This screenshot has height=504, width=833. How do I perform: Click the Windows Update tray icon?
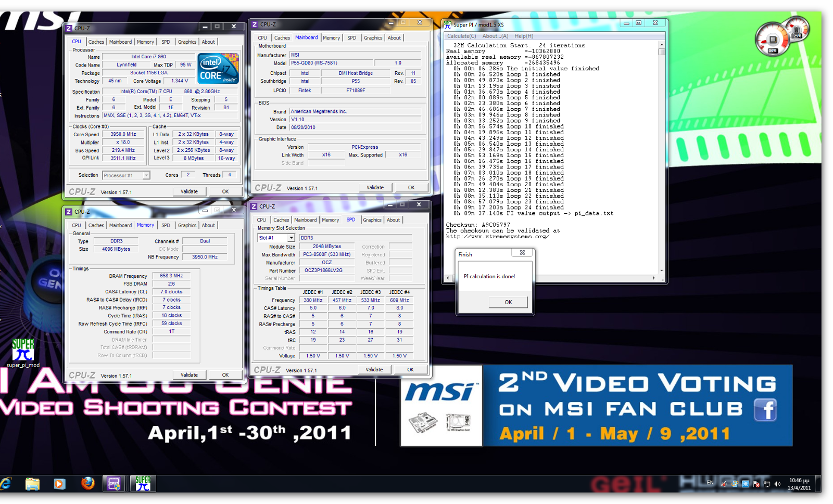735,484
